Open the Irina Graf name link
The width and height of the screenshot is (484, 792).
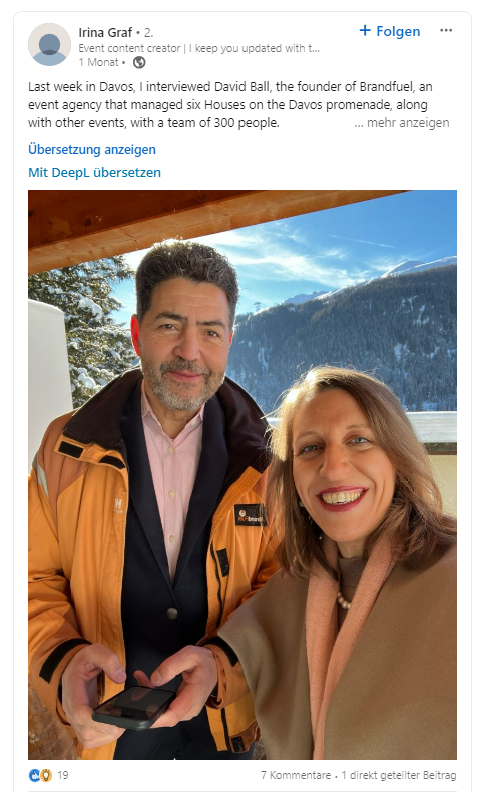tap(105, 32)
